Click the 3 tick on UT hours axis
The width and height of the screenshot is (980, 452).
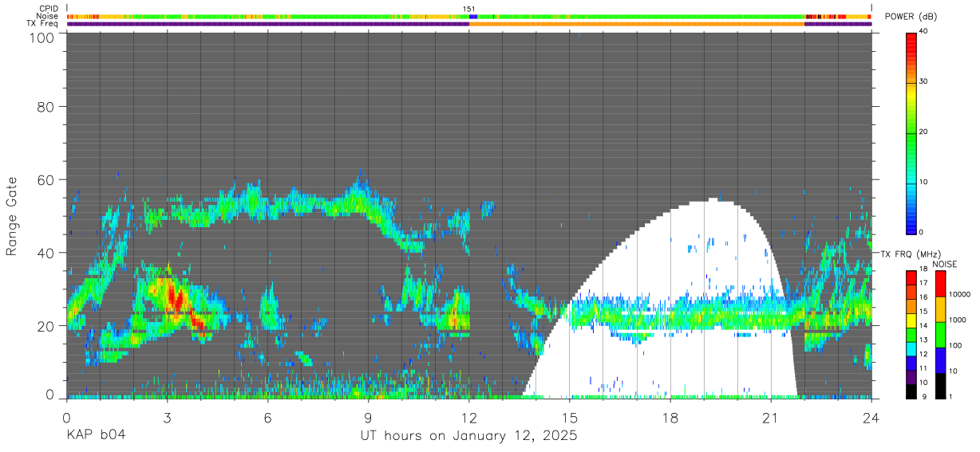[167, 418]
